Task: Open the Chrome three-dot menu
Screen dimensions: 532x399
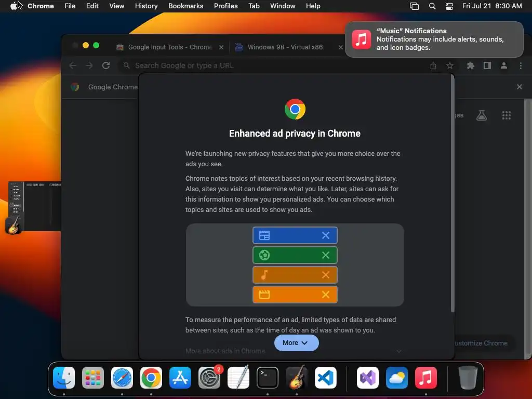Action: 521,65
